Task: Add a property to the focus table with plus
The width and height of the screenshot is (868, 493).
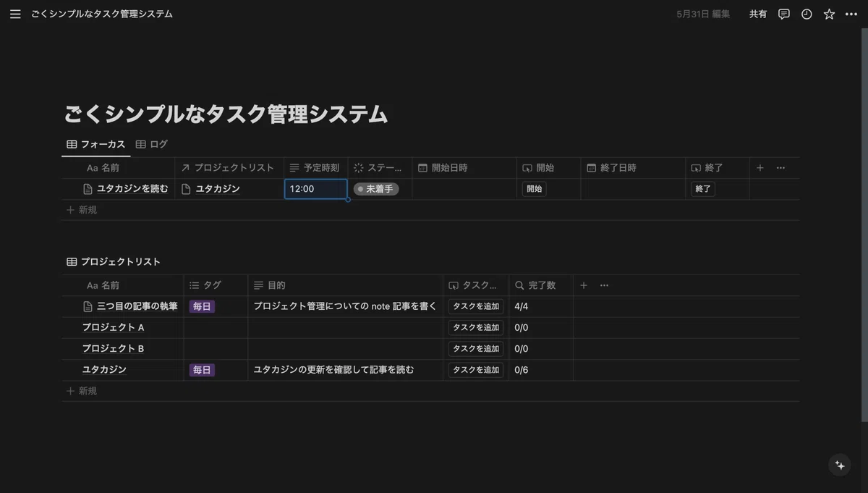Action: pyautogui.click(x=760, y=168)
